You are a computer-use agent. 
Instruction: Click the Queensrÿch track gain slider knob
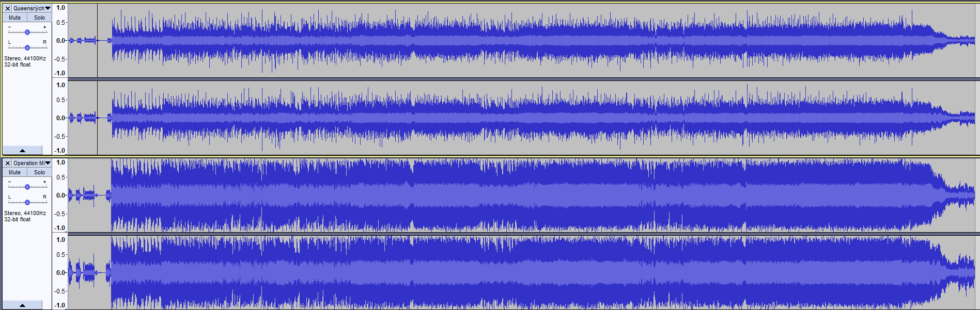coord(27,32)
